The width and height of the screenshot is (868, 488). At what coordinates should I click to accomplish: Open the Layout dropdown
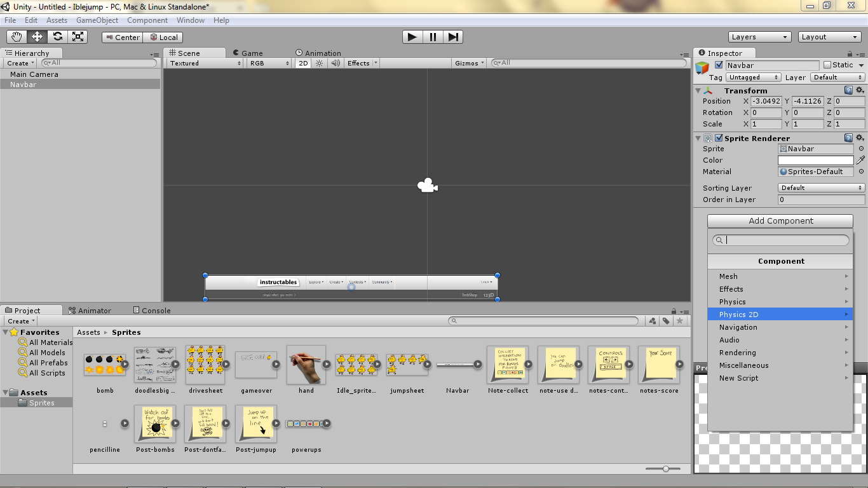click(x=830, y=37)
